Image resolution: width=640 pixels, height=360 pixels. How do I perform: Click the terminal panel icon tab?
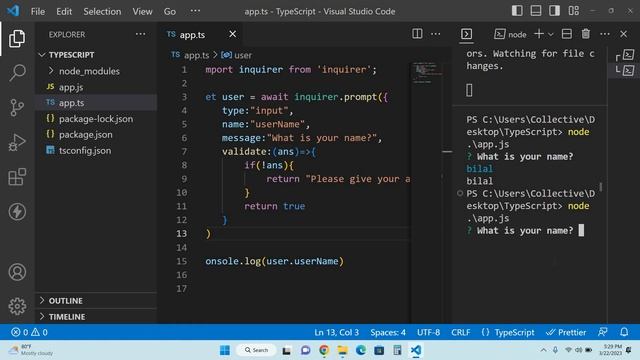click(467, 34)
